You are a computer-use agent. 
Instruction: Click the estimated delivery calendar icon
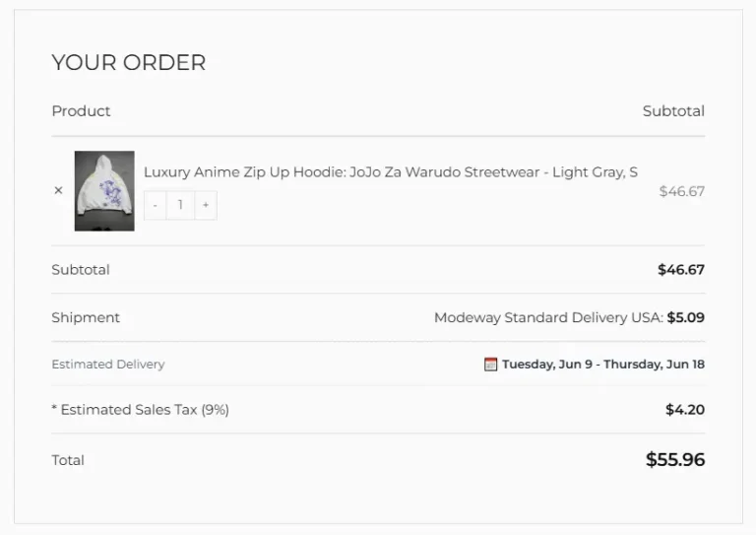pos(490,365)
